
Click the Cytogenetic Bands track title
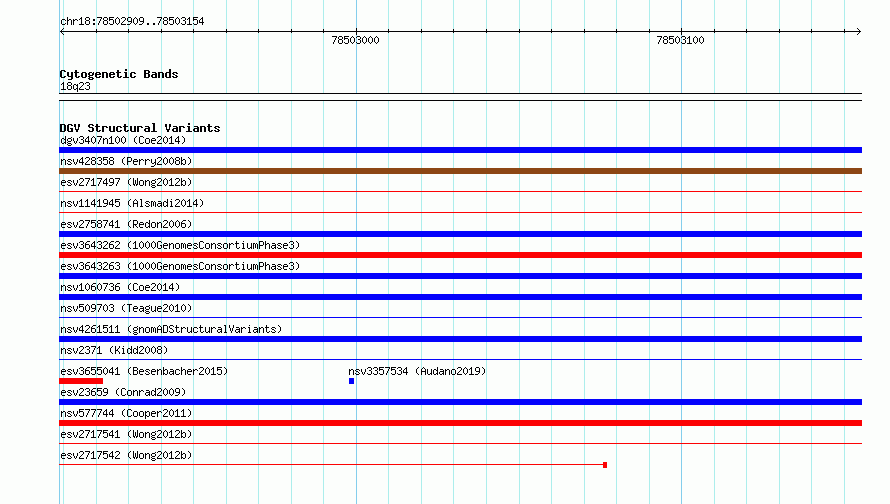point(119,74)
